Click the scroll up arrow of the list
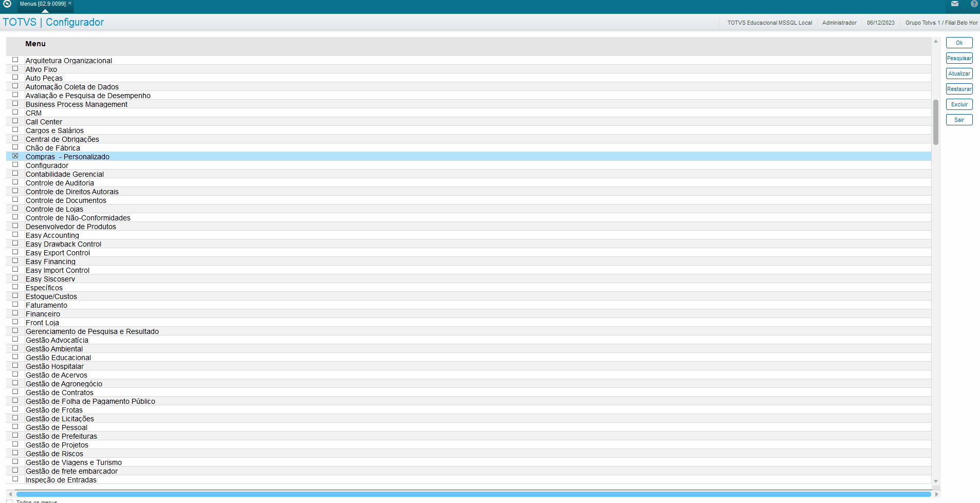 tap(936, 41)
